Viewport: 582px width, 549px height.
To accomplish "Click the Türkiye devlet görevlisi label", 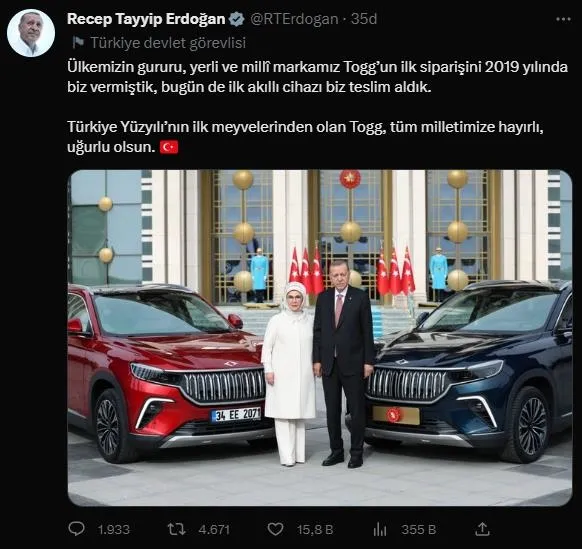I will [x=168, y=43].
